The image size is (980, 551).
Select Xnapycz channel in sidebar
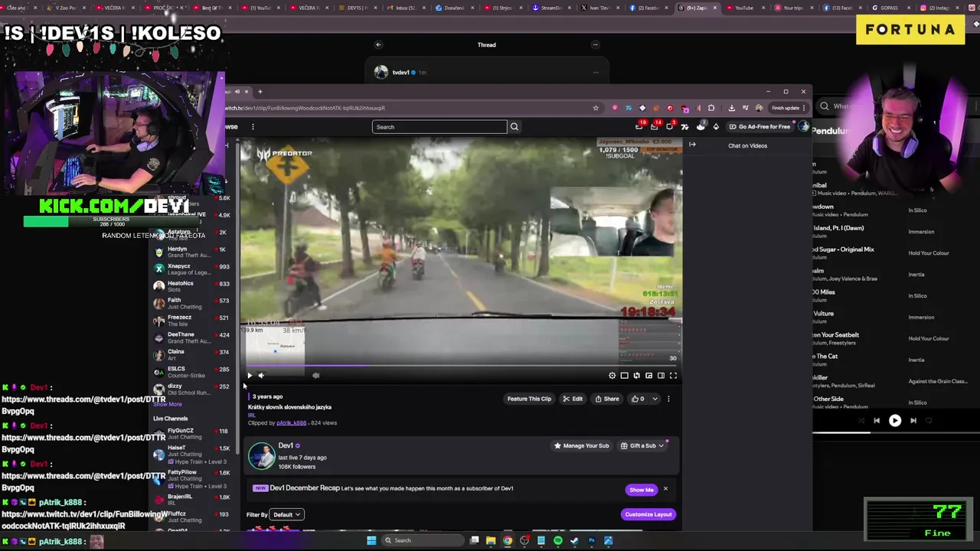191,269
